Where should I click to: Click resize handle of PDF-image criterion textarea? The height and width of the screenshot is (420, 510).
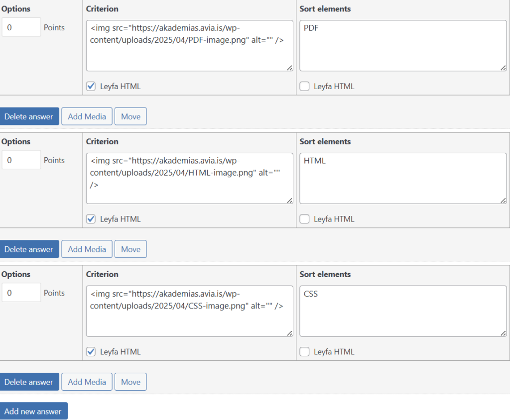[290, 68]
